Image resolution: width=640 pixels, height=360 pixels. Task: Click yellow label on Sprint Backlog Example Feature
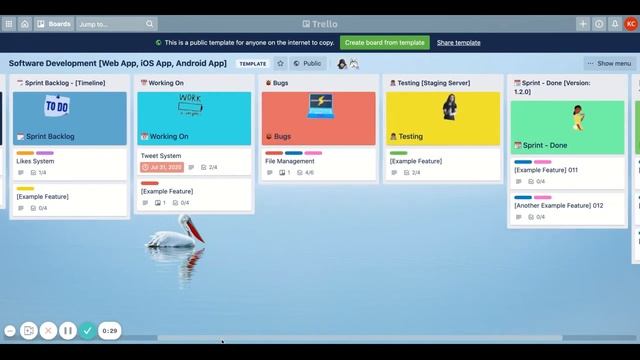click(25, 189)
